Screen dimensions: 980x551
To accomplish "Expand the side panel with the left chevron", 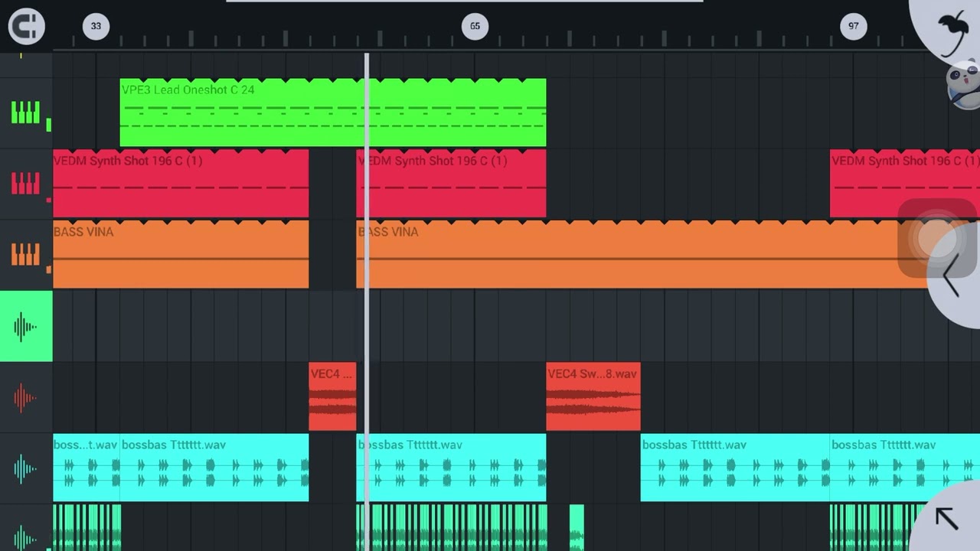I will pyautogui.click(x=952, y=274).
